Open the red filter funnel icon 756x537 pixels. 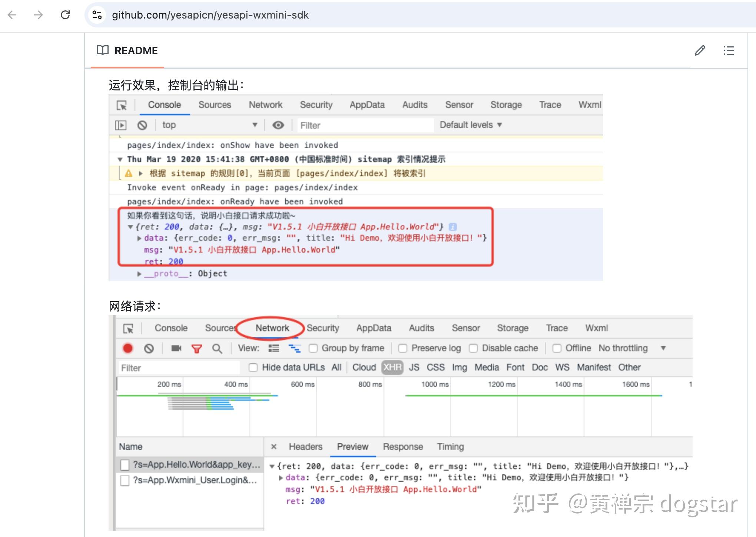(198, 348)
